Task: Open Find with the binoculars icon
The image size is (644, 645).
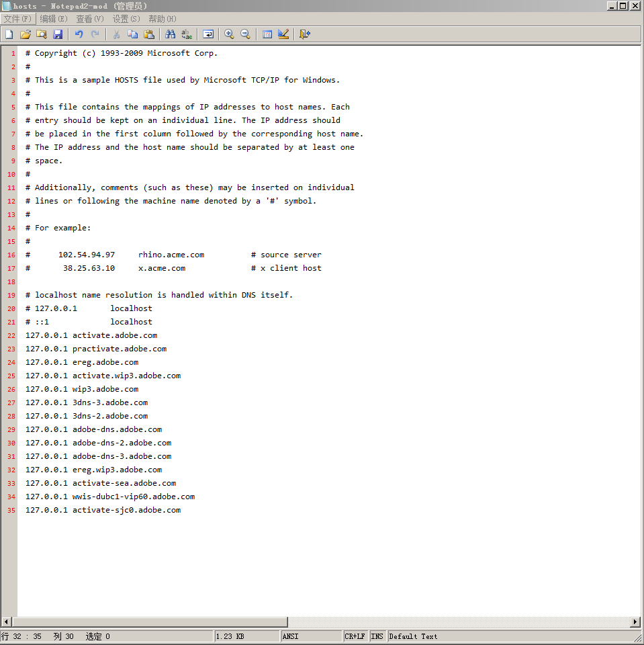Action: coord(171,34)
